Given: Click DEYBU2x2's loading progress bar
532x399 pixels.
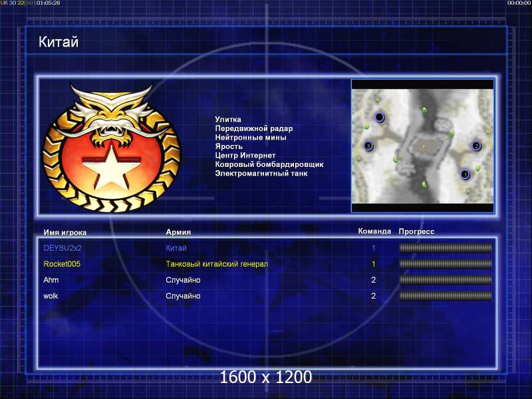Looking at the screenshot, I should (446, 248).
